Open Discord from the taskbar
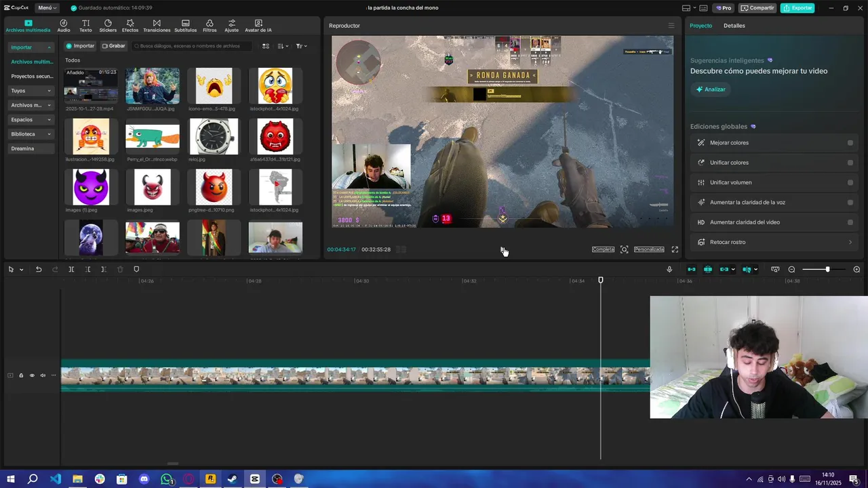This screenshot has height=488, width=868. pyautogui.click(x=144, y=479)
